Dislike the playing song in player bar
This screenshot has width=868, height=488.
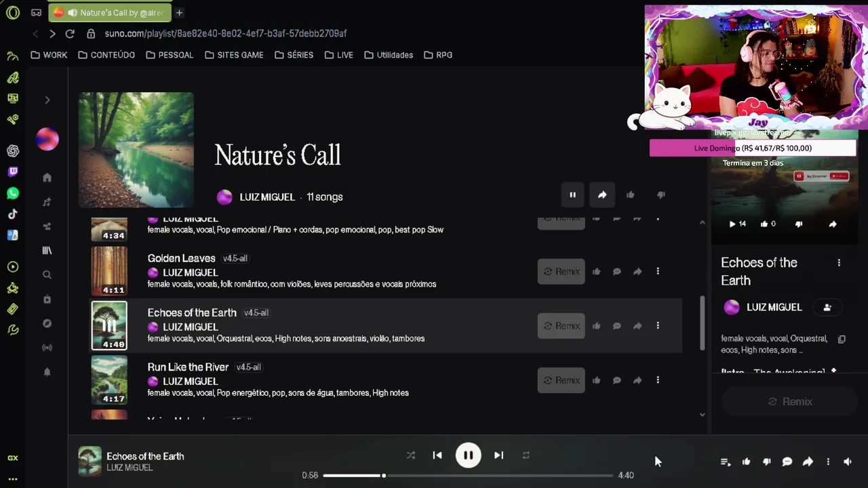(766, 462)
